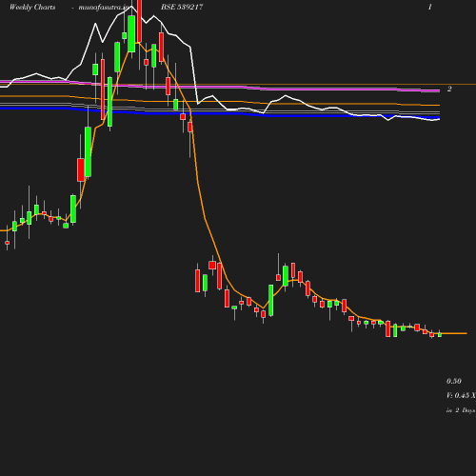Click the 'Weekly Charts' title text
The height and width of the screenshot is (476, 476).
[x=32, y=7]
